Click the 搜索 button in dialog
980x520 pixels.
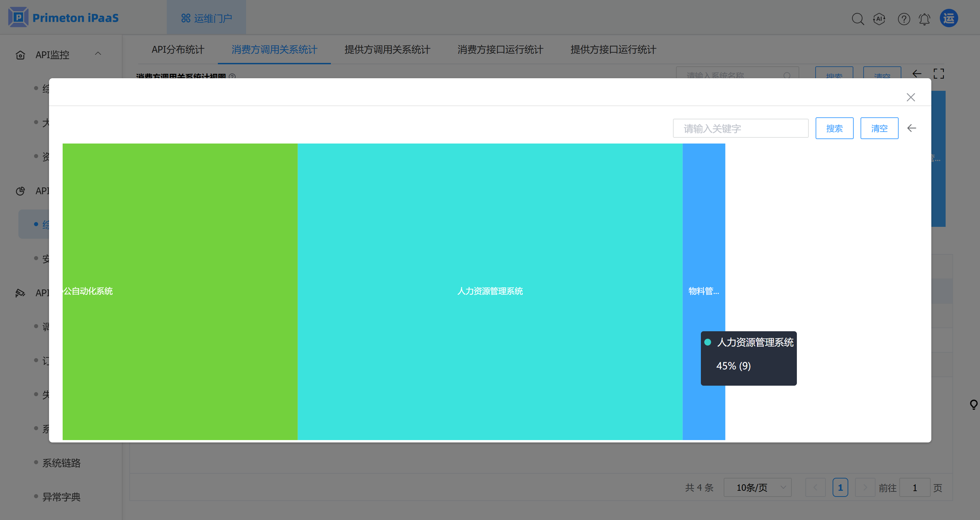click(x=834, y=129)
